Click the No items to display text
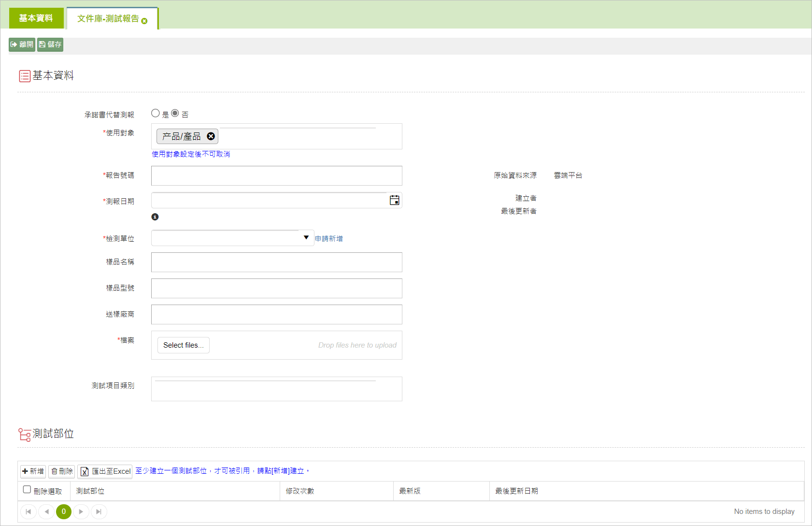Screen dimensions: 812x526 (x=764, y=511)
